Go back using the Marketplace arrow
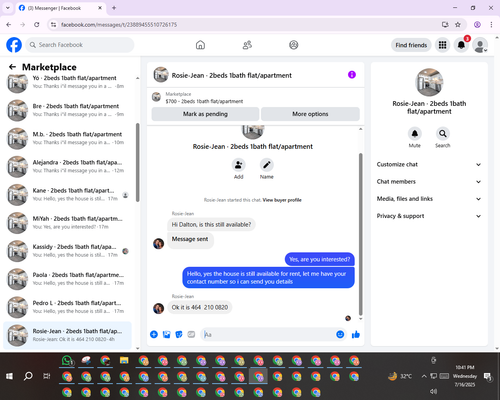 point(12,67)
